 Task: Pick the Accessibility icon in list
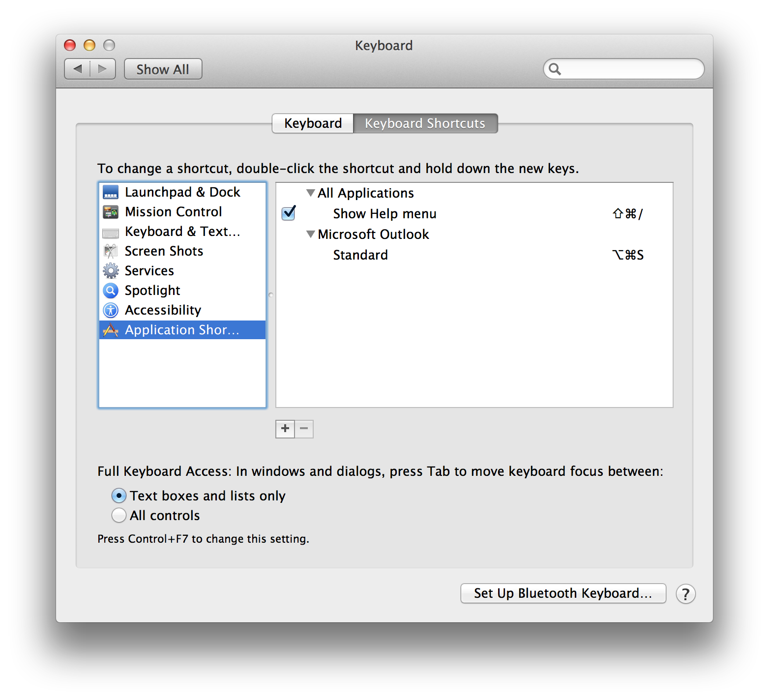[111, 310]
